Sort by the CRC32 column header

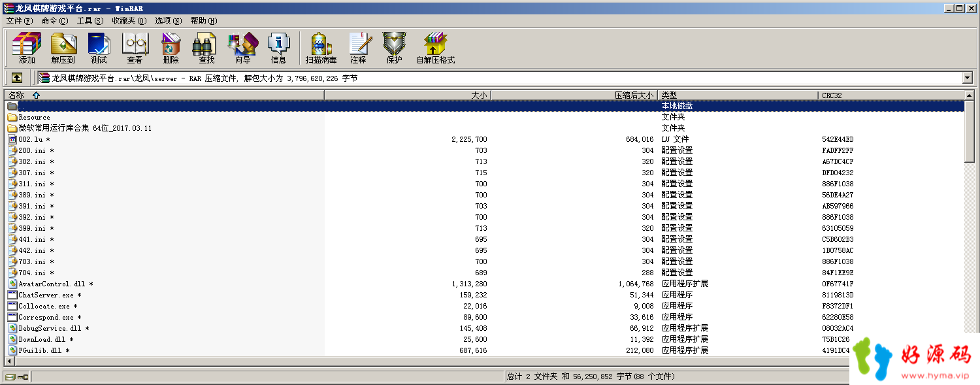click(891, 95)
